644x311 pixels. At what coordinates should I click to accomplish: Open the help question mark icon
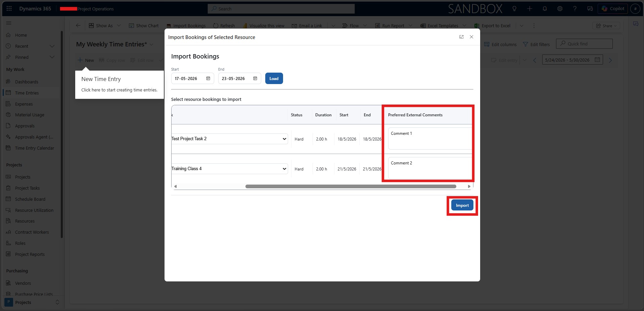coord(575,9)
